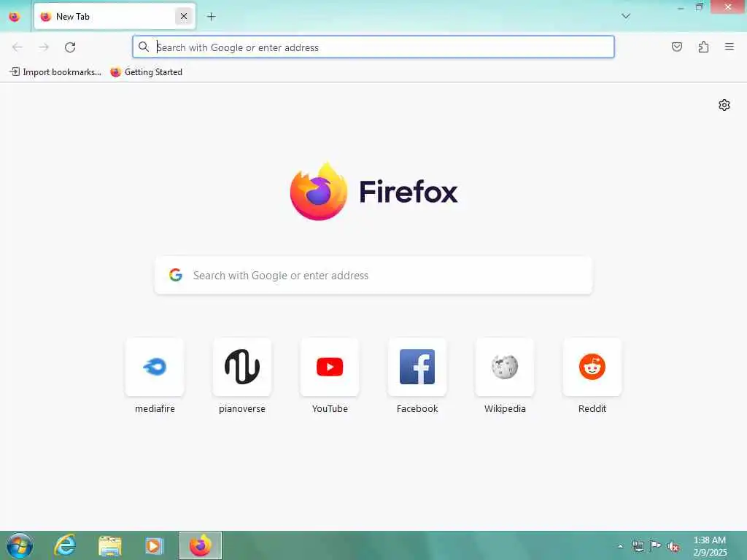This screenshot has height=560, width=747.
Task: Open the mediafire shortcut tile
Action: [155, 367]
